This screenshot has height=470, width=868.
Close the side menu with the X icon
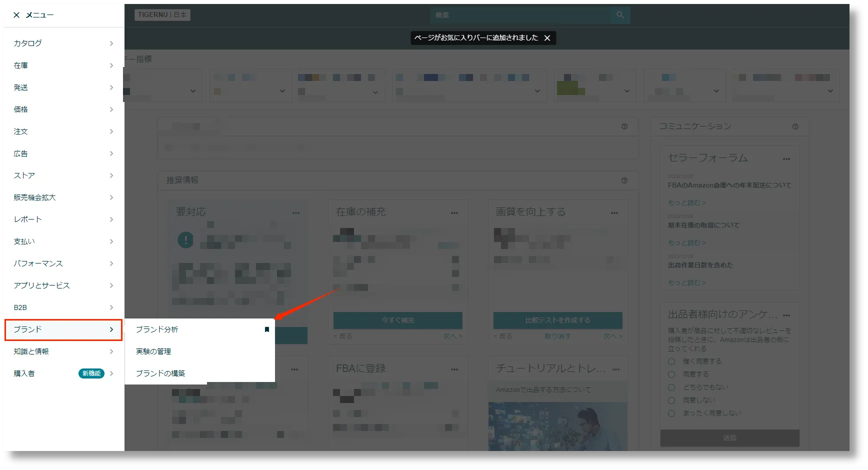16,15
